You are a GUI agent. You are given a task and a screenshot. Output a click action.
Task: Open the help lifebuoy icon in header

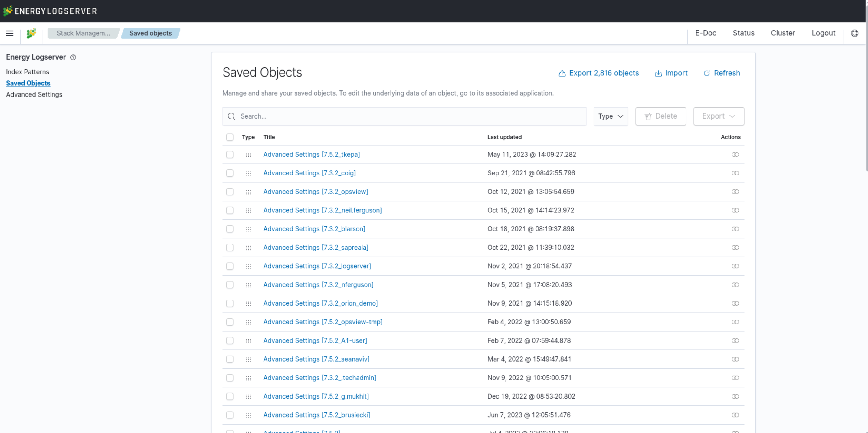pos(854,33)
